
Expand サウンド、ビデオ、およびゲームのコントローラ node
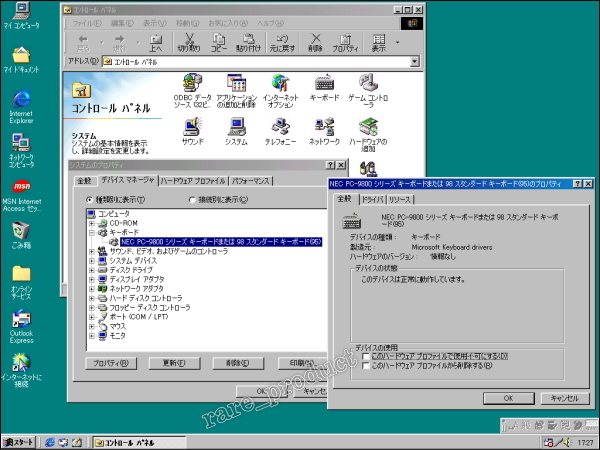coord(92,251)
